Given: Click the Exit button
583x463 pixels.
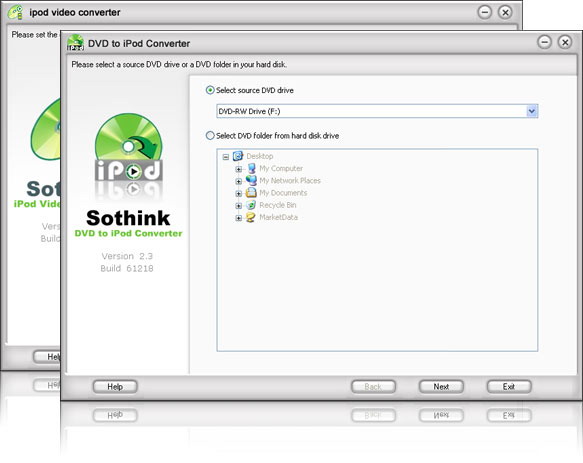Looking at the screenshot, I should coord(509,387).
